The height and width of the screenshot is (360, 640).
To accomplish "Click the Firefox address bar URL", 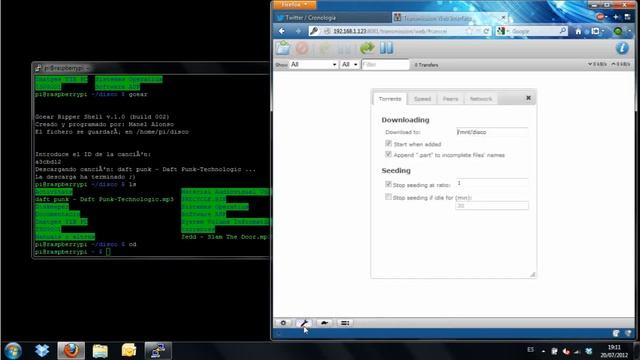I will (x=390, y=31).
